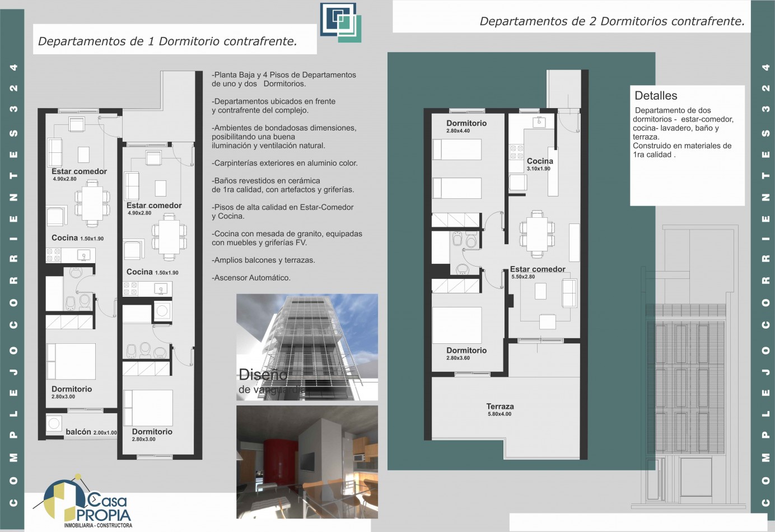Select the Departamentos de 2 Dormitorios title
775x532 pixels.
[611, 21]
